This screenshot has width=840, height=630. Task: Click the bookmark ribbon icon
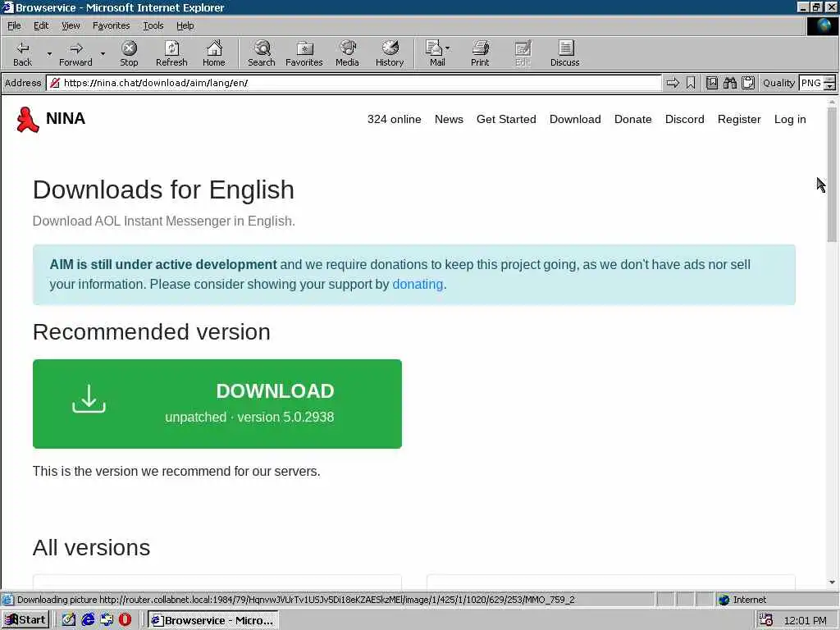point(691,83)
